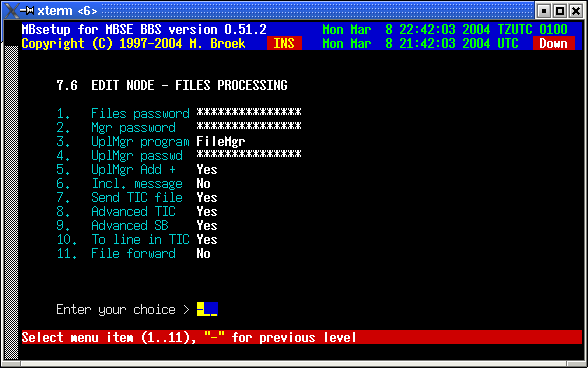Select menu item 3 UplMgr program

(x=123, y=142)
